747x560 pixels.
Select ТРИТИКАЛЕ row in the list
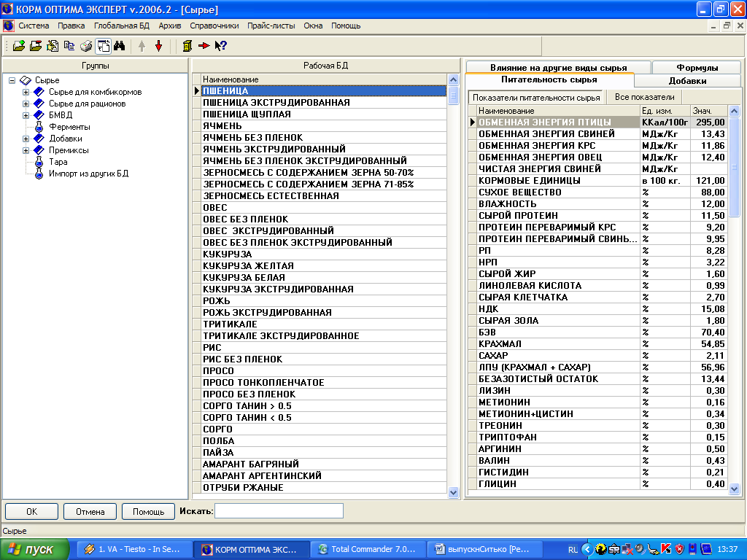pyautogui.click(x=324, y=324)
